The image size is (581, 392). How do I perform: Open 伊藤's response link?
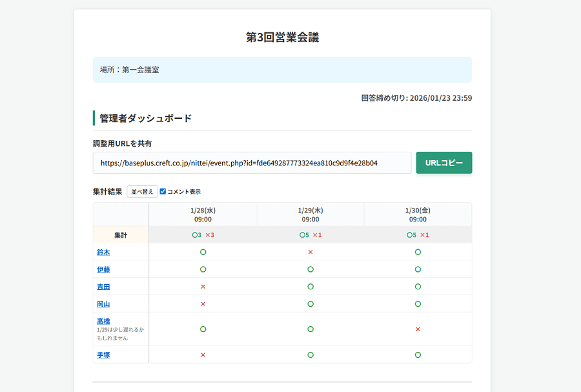(x=103, y=269)
